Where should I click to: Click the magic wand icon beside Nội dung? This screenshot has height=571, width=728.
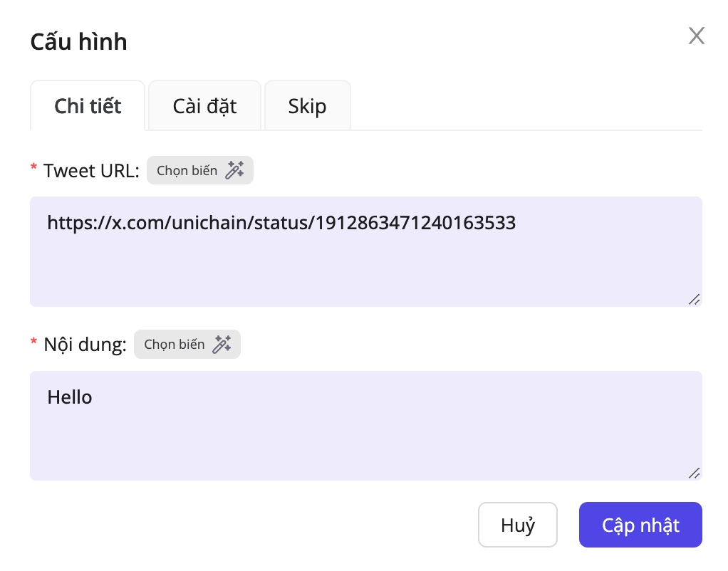point(222,345)
